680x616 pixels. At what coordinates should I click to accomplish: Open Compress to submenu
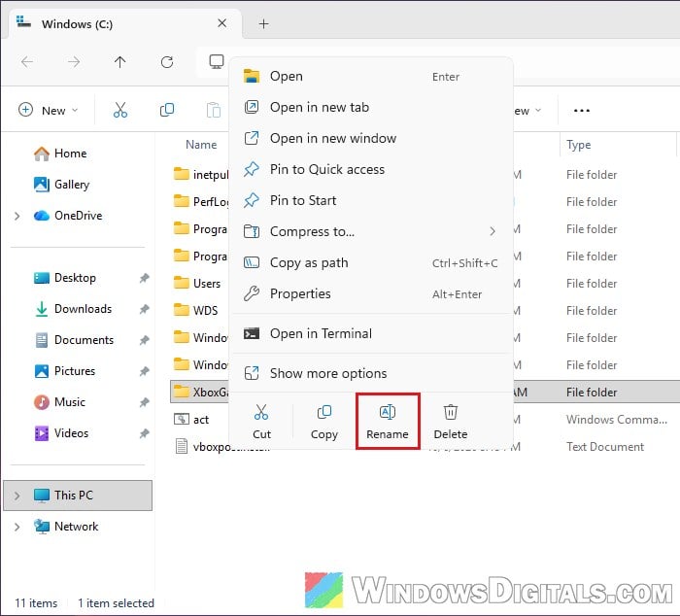(371, 231)
